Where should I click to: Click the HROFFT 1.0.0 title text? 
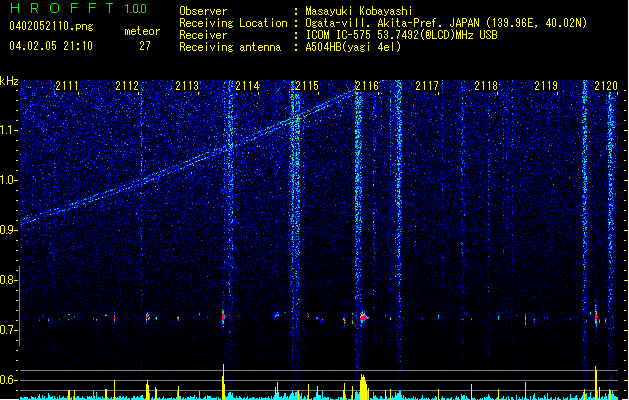pos(79,8)
